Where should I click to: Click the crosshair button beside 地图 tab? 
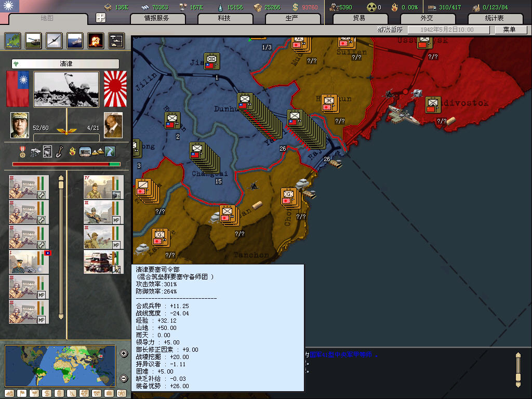click(x=101, y=18)
